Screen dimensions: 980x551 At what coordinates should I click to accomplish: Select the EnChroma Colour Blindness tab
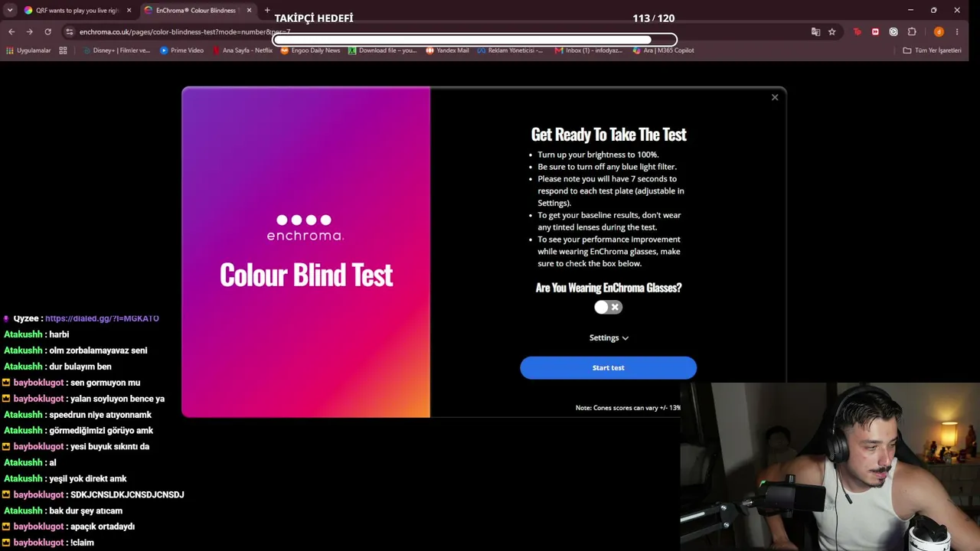pos(198,10)
